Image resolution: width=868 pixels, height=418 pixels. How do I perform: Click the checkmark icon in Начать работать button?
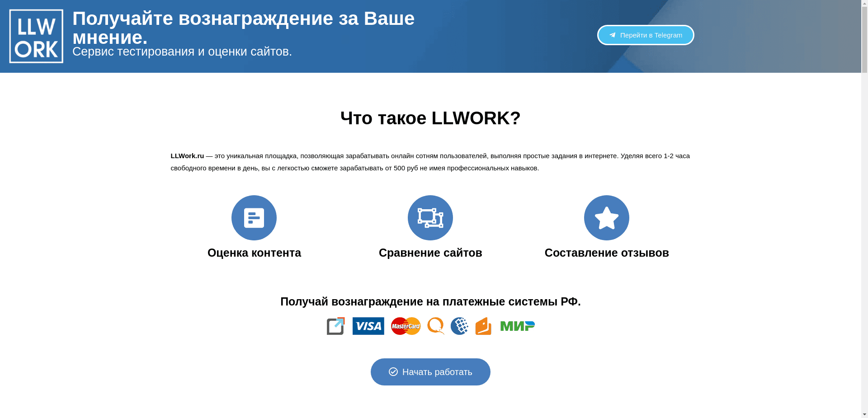coord(393,371)
